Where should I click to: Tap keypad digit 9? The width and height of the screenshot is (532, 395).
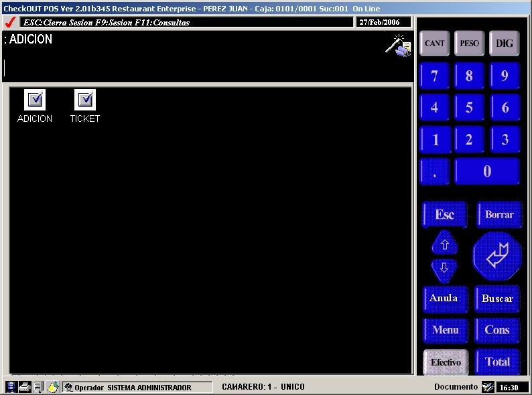pos(505,76)
